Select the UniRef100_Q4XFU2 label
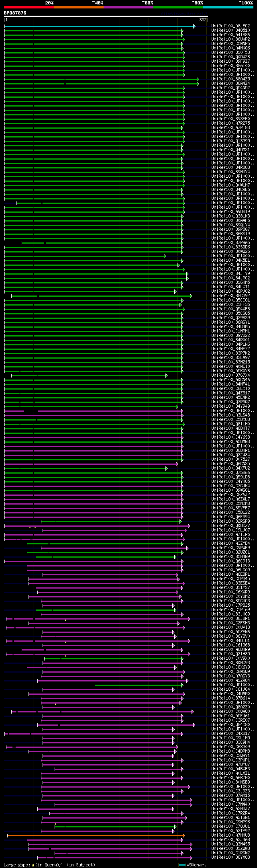 (x=230, y=468)
